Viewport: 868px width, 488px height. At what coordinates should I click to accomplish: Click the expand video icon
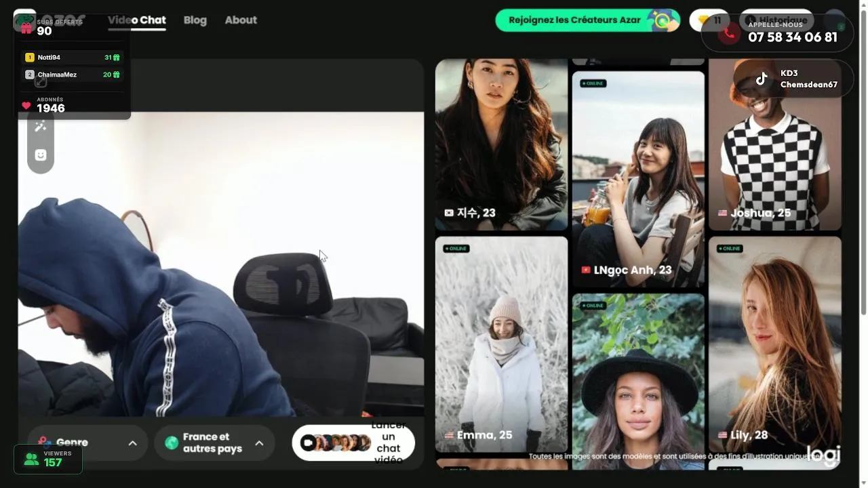(x=41, y=82)
